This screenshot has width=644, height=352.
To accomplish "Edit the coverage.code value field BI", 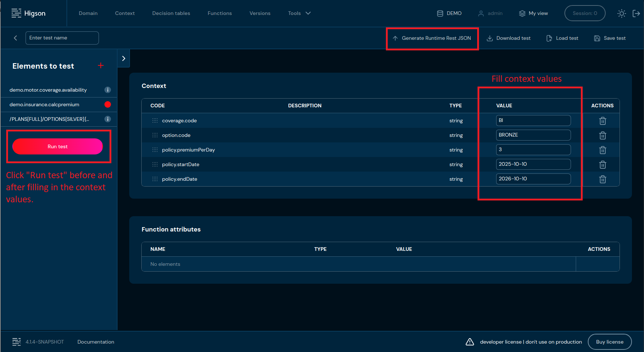I will pos(533,120).
